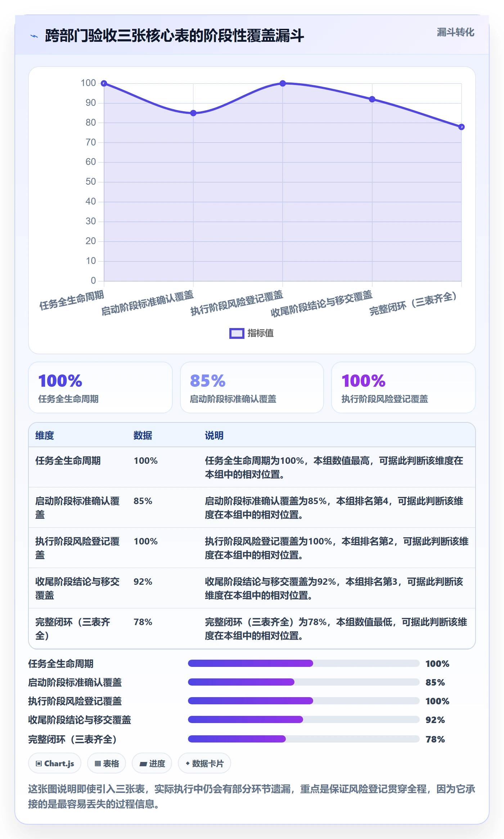The width and height of the screenshot is (504, 839).
Task: Click the 漏斗转化 badge in header
Action: pyautogui.click(x=455, y=32)
